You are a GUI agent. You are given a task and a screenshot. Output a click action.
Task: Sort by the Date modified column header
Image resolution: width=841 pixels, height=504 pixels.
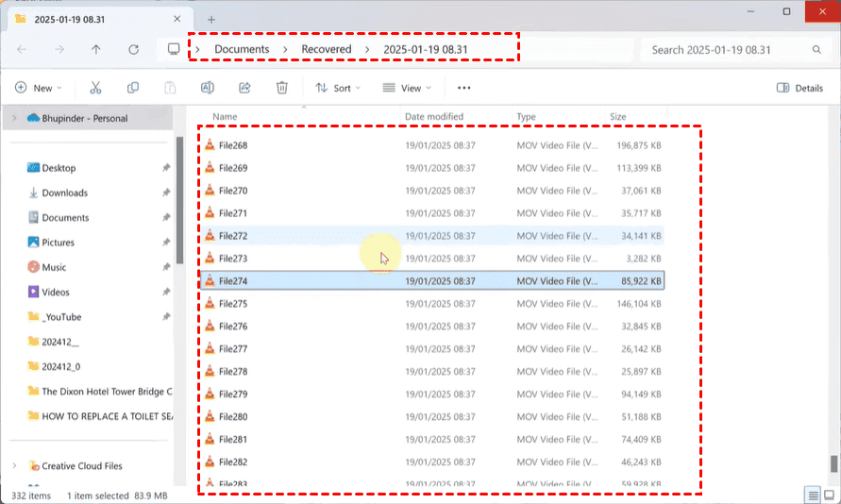click(x=434, y=117)
